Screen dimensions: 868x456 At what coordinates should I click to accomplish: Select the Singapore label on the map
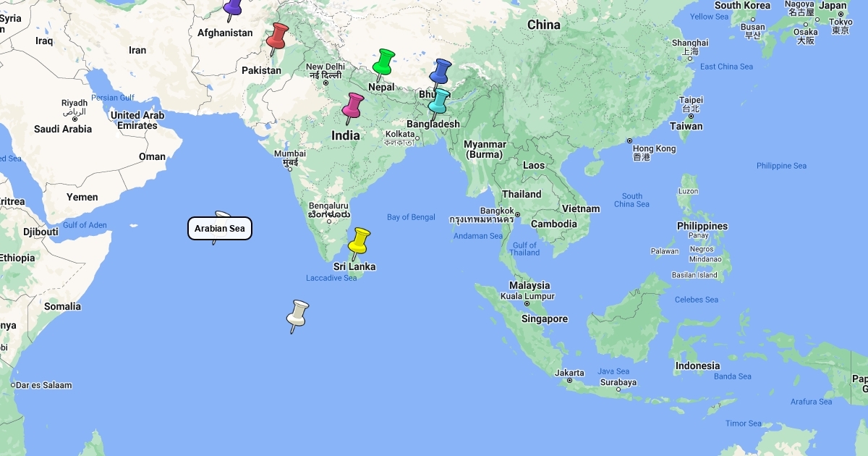(545, 319)
